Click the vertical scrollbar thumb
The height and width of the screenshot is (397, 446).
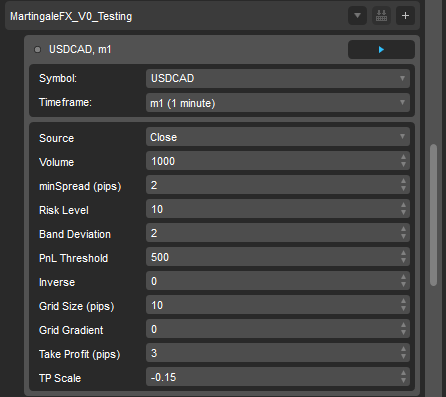tap(433, 215)
